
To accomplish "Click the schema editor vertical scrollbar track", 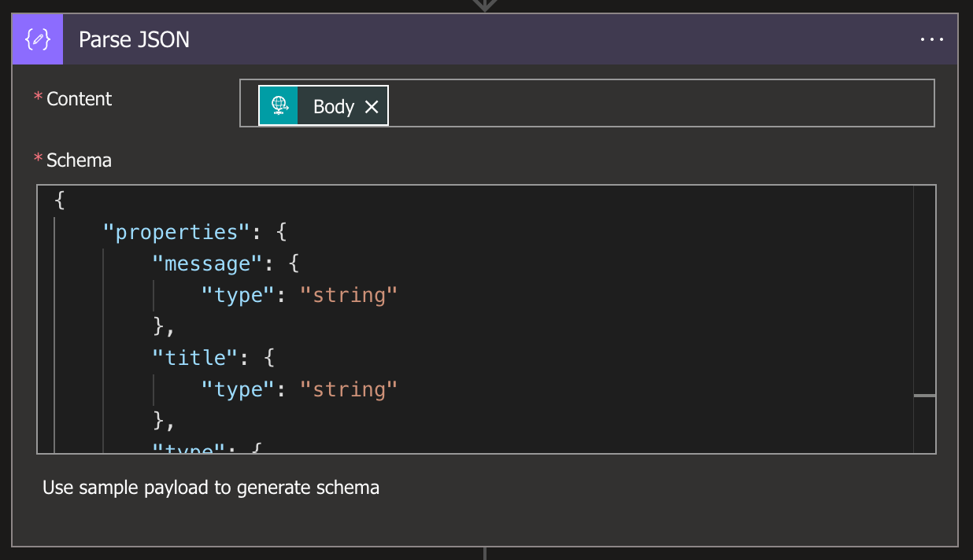I will 924,299.
